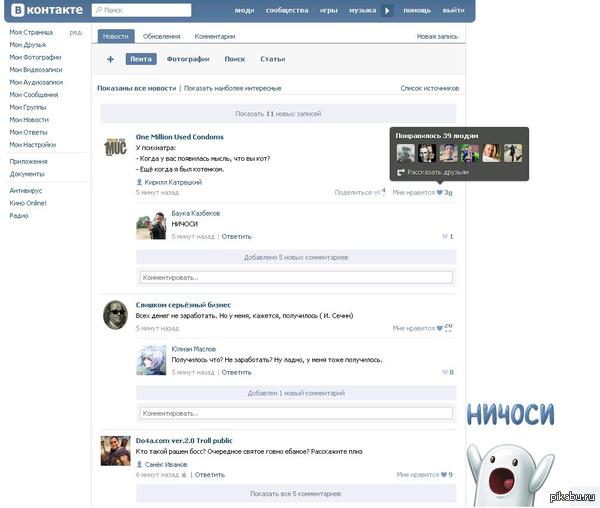Click the plus icon beside the Лента tab
The image size is (600, 508).
coord(111,59)
